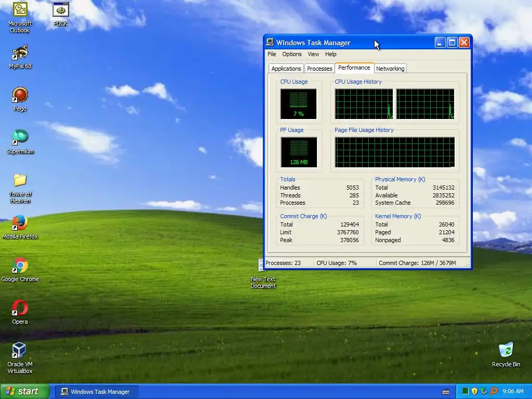Click Kernel Memory Nonpaged value 4836
This screenshot has width=532, height=399.
click(x=448, y=240)
